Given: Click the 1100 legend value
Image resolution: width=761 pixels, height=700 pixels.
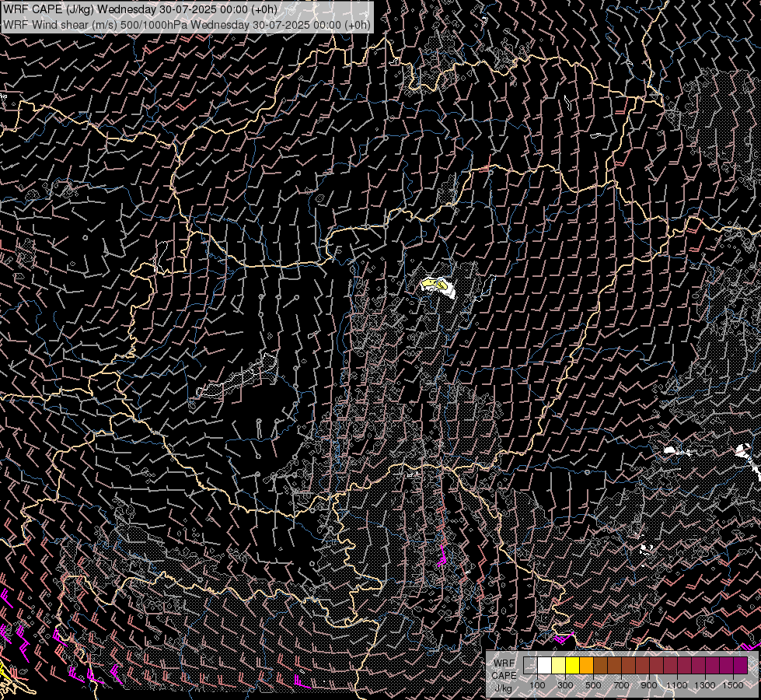Looking at the screenshot, I should [x=677, y=685].
